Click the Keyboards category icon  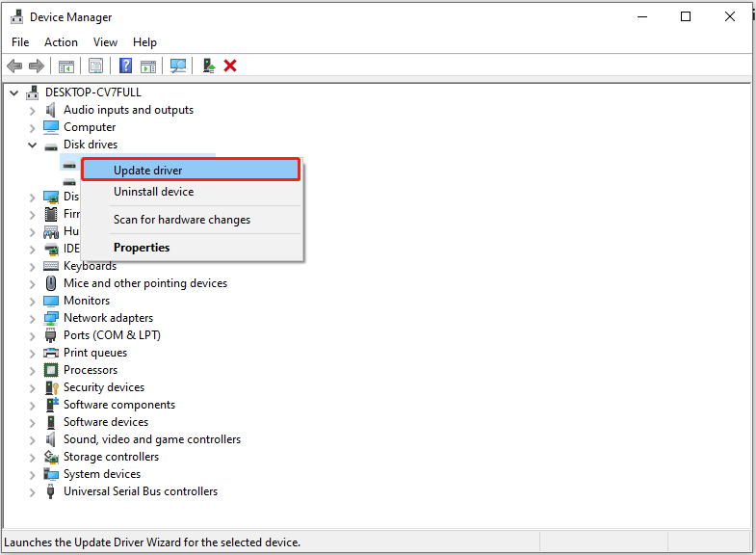click(51, 266)
